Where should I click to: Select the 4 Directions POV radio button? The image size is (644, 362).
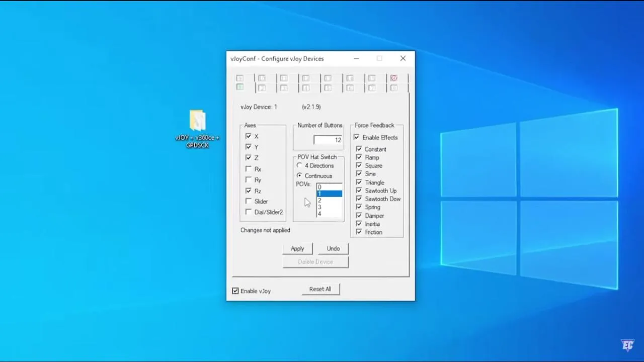point(299,165)
